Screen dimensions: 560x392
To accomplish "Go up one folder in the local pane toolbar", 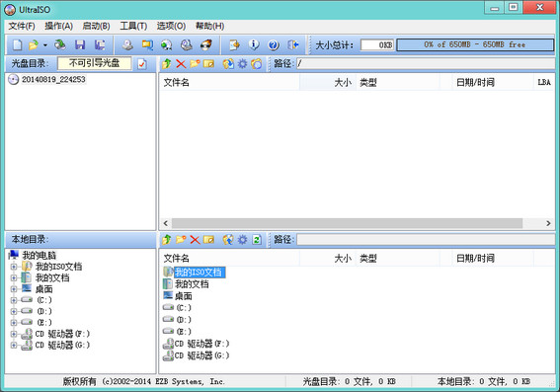I will (167, 240).
